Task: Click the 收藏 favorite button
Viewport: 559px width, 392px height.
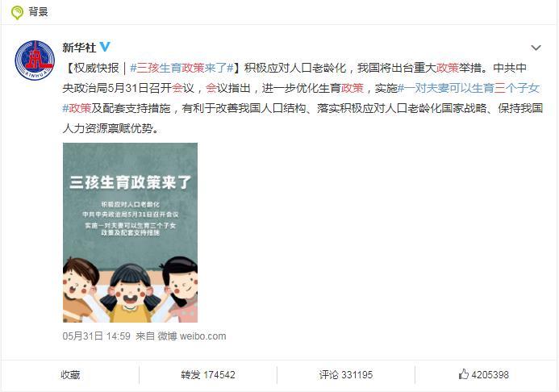Action: point(70,374)
